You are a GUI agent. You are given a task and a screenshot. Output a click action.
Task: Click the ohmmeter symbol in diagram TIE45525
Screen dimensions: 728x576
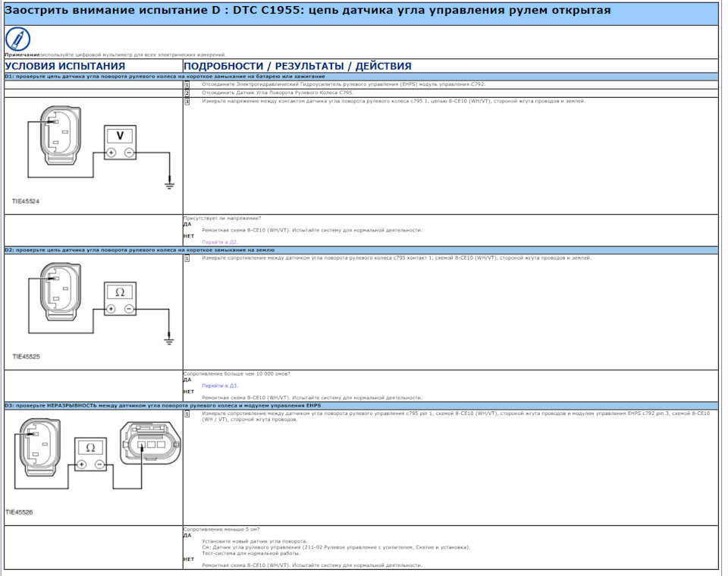(x=121, y=299)
